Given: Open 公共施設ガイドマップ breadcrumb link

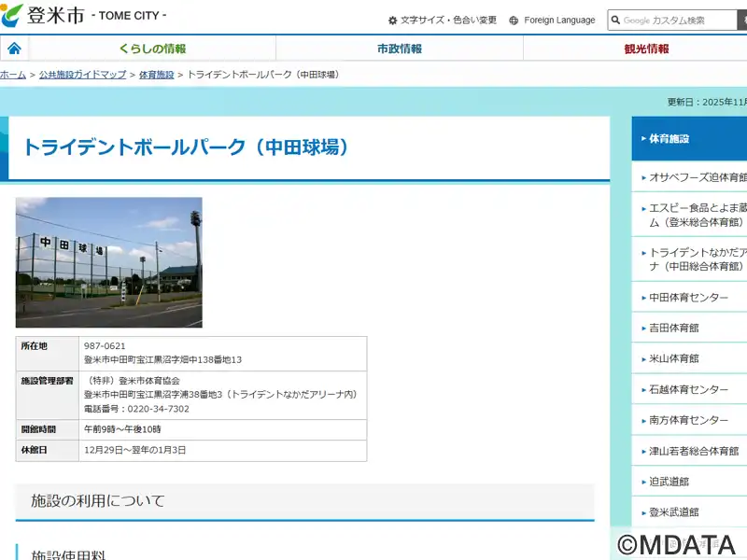Looking at the screenshot, I should coord(82,74).
